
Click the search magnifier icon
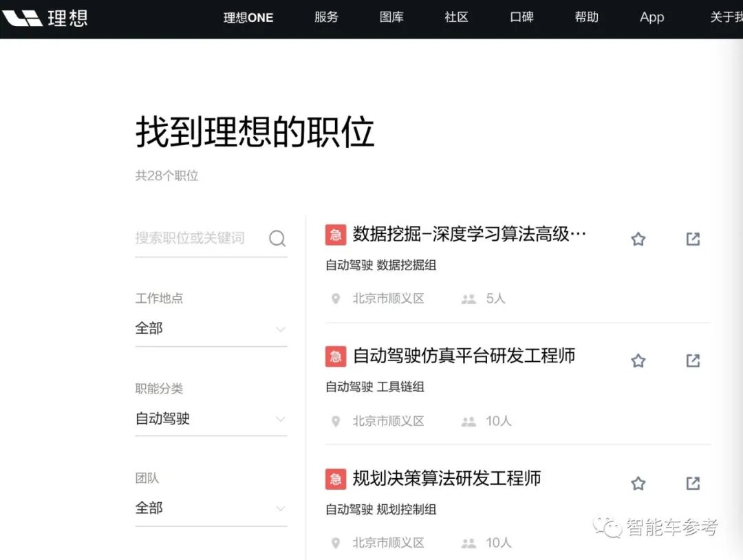coord(277,238)
